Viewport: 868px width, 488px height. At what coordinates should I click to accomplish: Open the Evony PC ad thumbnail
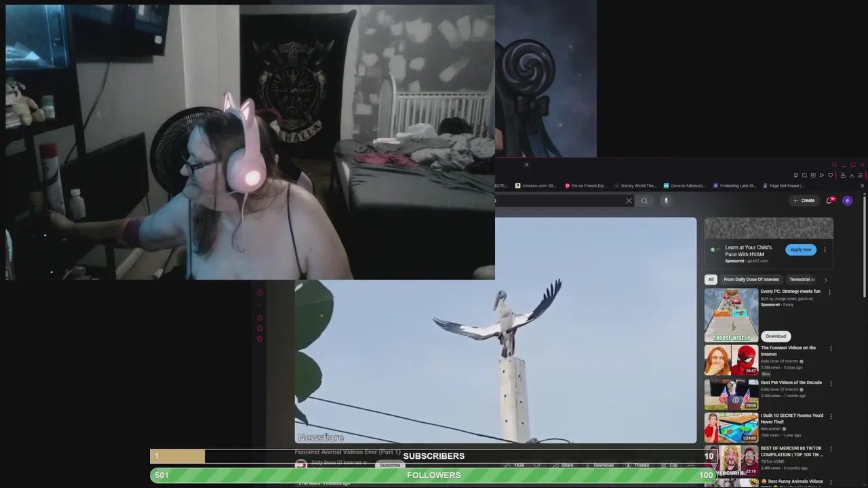point(731,315)
